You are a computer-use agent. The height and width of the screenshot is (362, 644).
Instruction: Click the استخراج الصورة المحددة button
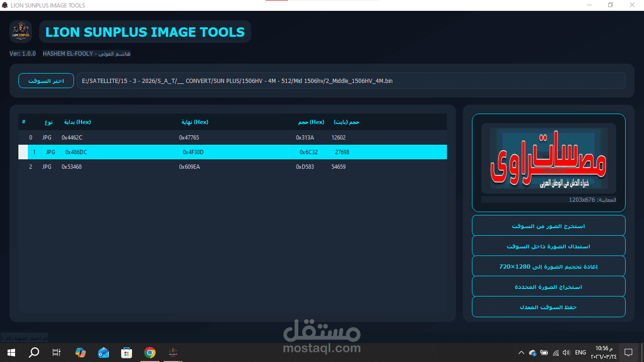point(548,287)
